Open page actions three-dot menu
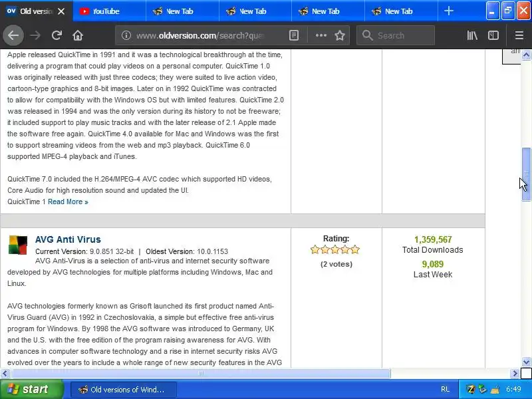The height and width of the screenshot is (399, 532). coord(321,35)
